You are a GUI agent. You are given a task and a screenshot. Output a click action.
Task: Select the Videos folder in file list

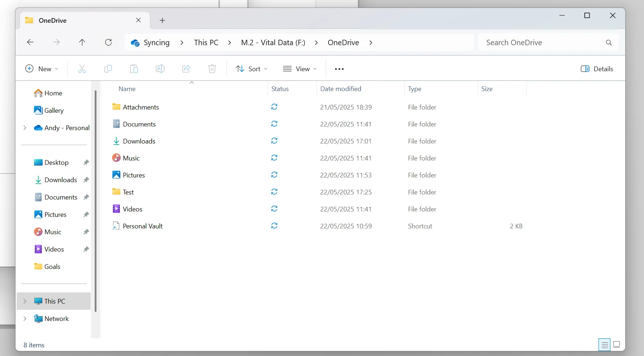point(318,209)
